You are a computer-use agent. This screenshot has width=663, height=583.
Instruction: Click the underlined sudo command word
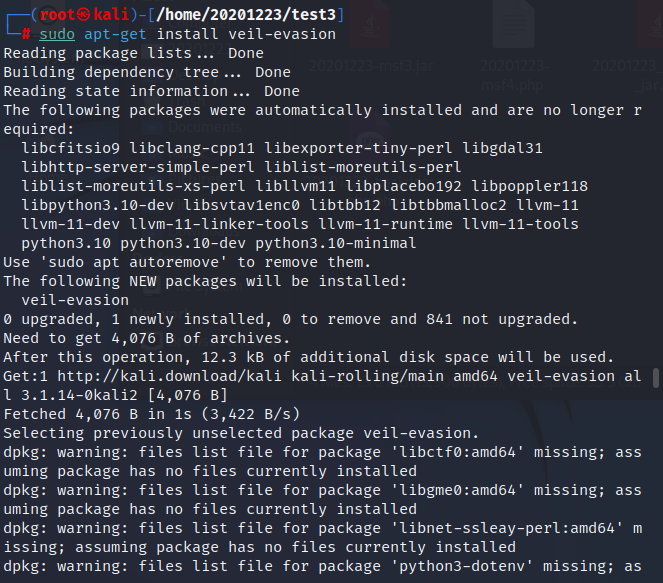pyautogui.click(x=57, y=34)
